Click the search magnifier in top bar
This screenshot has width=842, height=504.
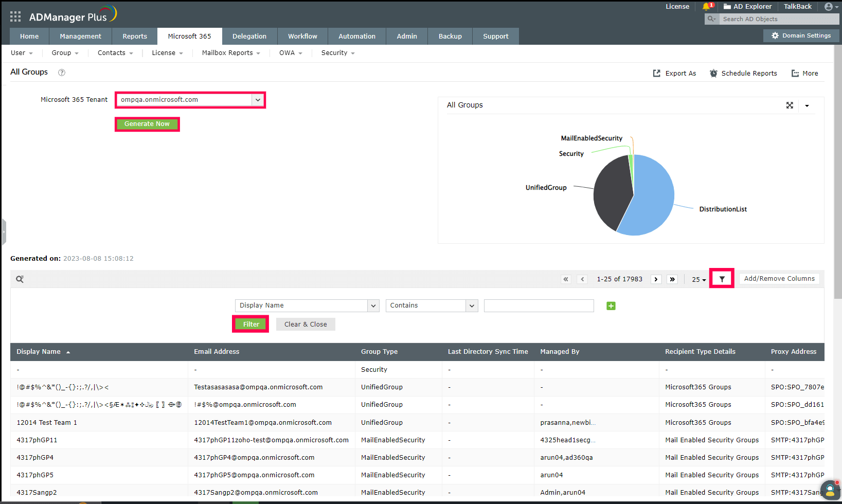[x=711, y=19]
